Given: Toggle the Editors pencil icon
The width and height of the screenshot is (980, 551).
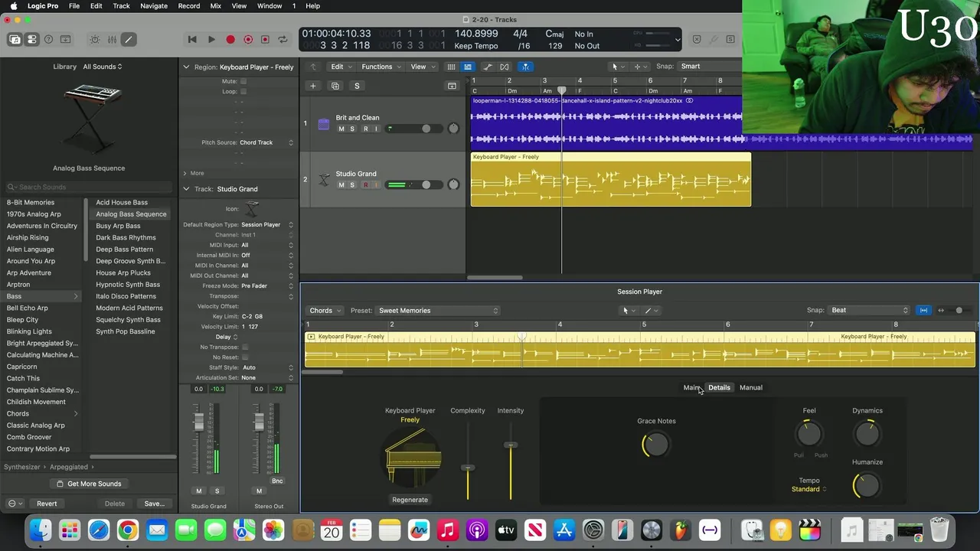Looking at the screenshot, I should coord(129,40).
